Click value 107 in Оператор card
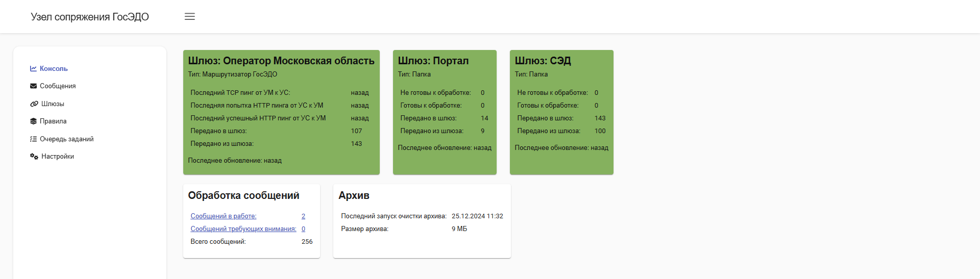Screen dimensions: 980x279 [356, 131]
